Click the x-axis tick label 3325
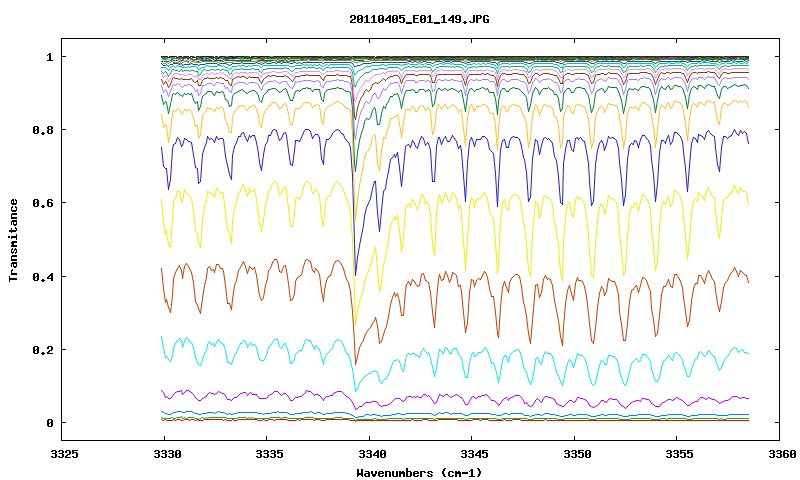Viewport: 800px width, 480px height. [64, 454]
